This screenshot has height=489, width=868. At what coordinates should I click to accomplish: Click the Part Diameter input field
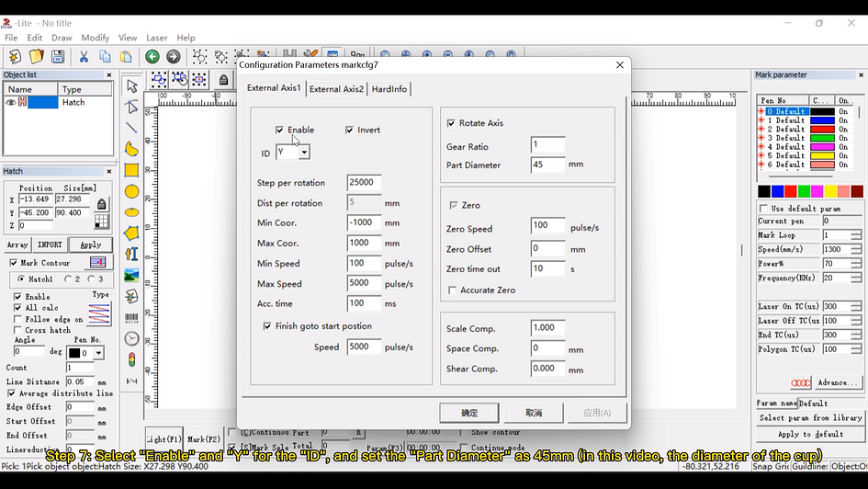tap(547, 165)
